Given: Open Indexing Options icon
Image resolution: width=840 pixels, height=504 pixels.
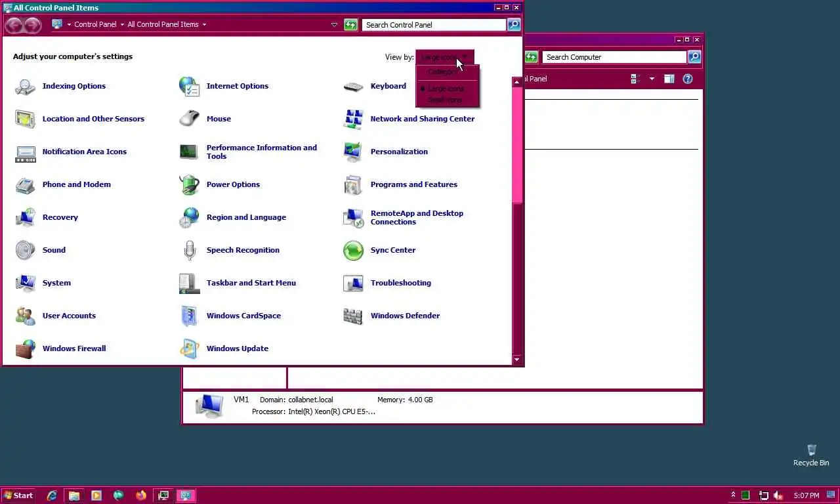Looking at the screenshot, I should tap(26, 86).
